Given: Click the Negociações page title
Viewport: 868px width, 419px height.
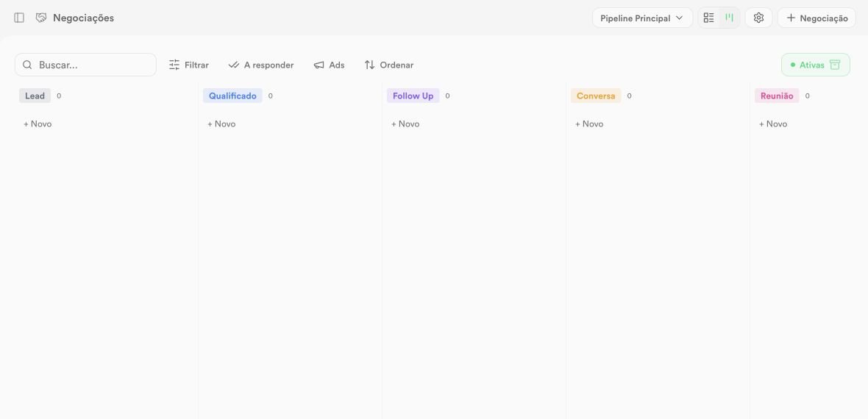Looking at the screenshot, I should pos(84,18).
